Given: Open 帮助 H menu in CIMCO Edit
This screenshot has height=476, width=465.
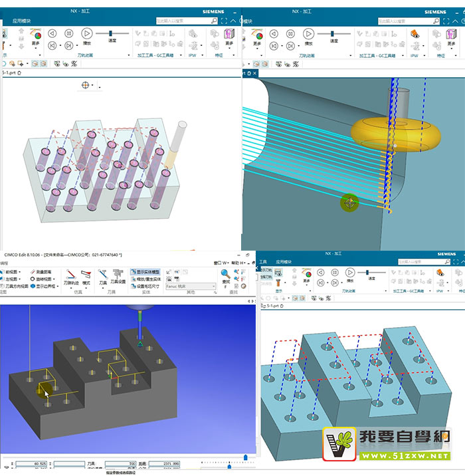Looking at the screenshot, I should [x=238, y=263].
